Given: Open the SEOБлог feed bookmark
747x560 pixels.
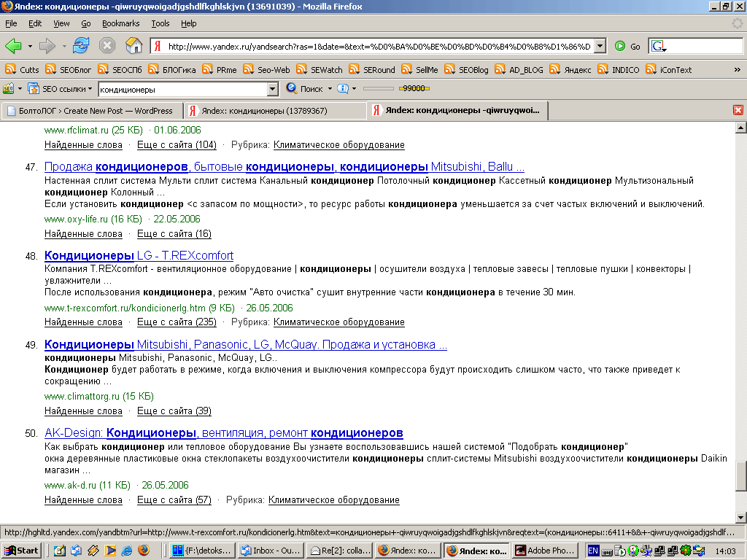Looking at the screenshot, I should (x=68, y=69).
